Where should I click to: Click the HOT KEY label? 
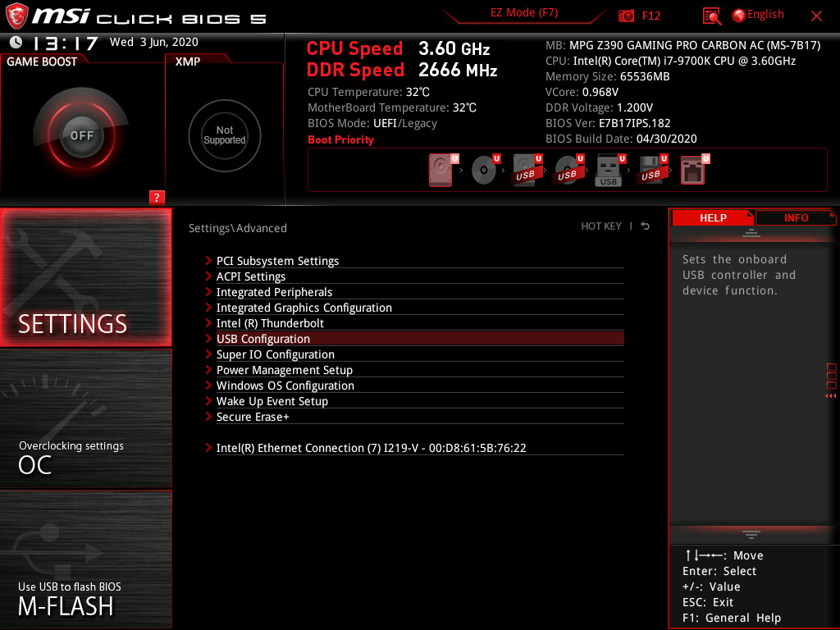(x=601, y=226)
